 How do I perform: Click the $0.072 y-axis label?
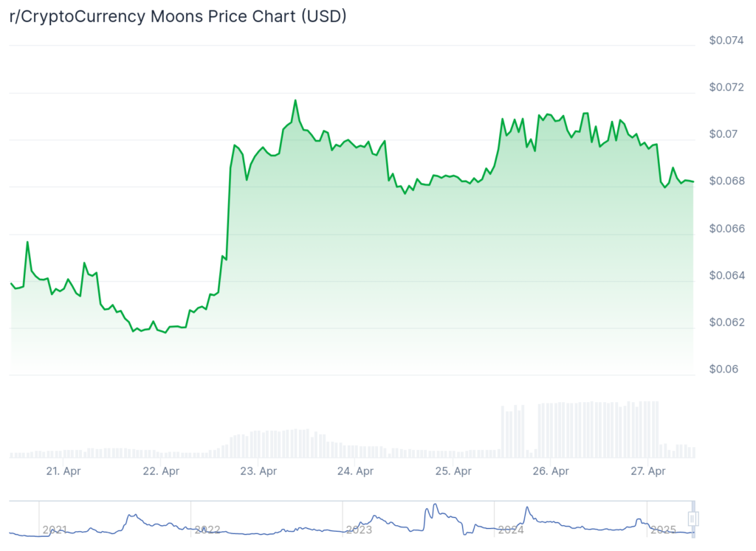[x=726, y=88]
